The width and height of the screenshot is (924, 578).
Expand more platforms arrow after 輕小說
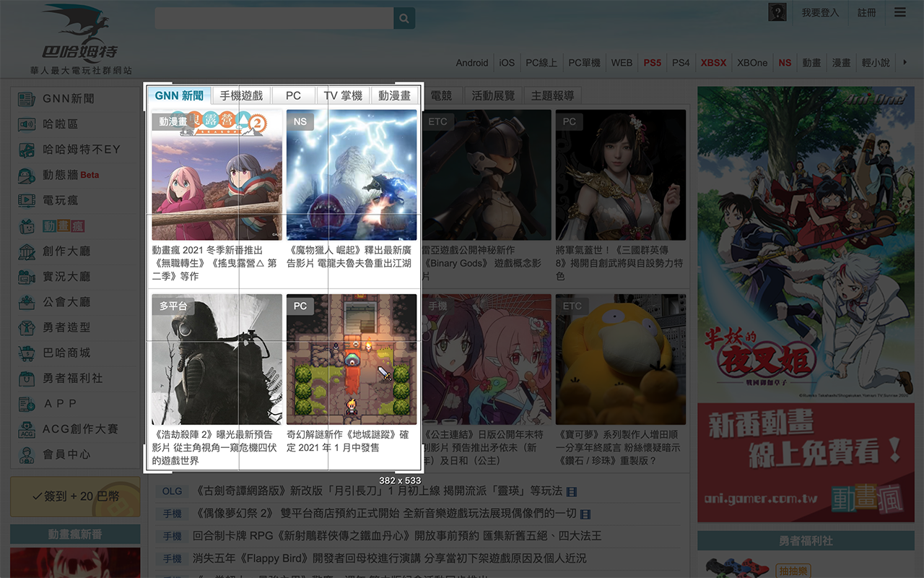click(905, 63)
